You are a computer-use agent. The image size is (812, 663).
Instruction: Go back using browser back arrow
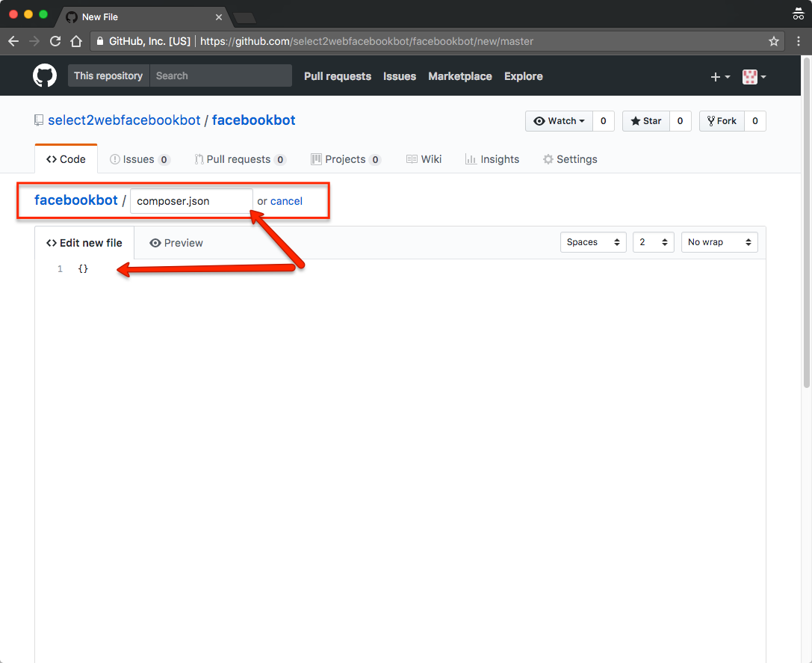(x=13, y=41)
